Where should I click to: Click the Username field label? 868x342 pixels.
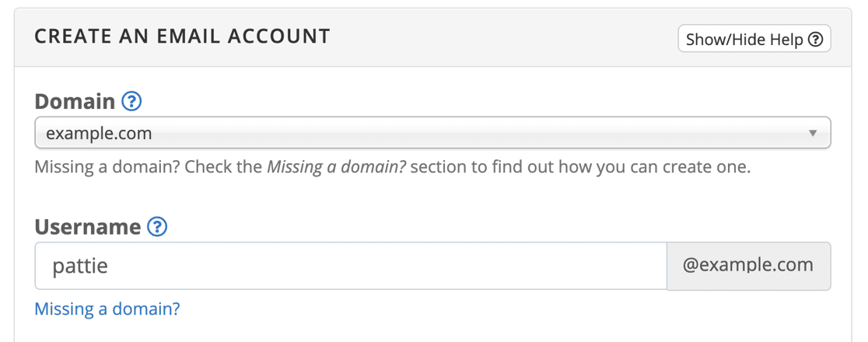(87, 227)
